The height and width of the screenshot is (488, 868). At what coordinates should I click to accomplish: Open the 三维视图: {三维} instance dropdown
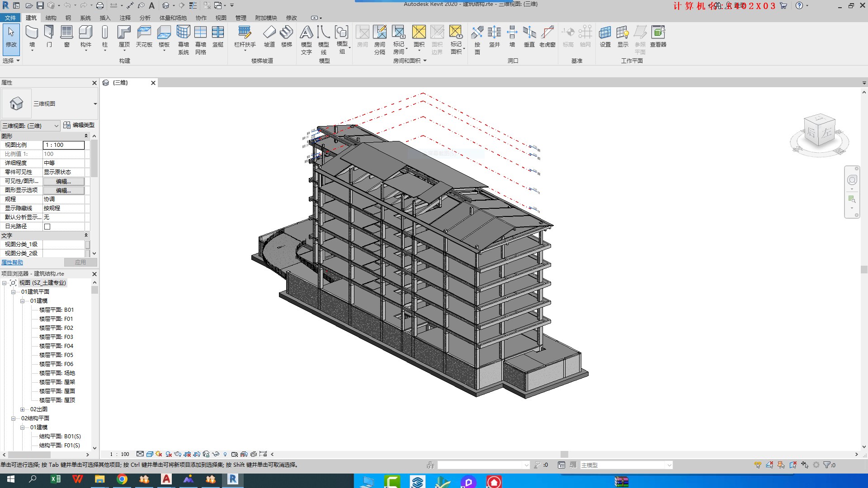(x=30, y=126)
